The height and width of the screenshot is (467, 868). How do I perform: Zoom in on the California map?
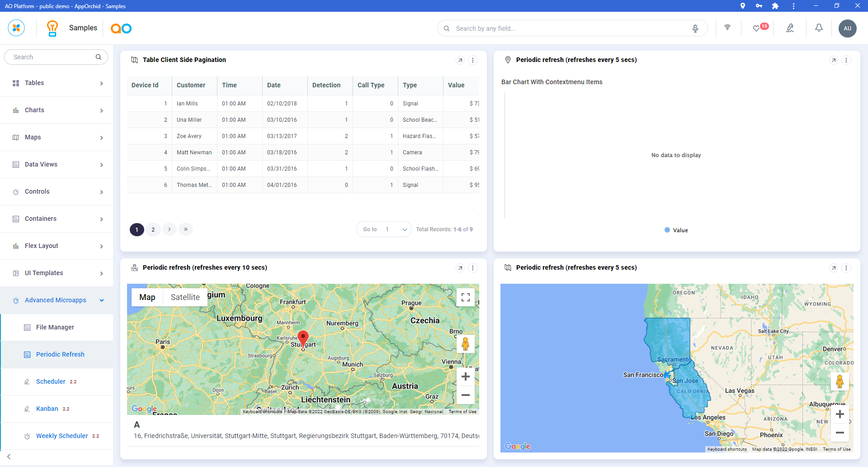pos(840,414)
